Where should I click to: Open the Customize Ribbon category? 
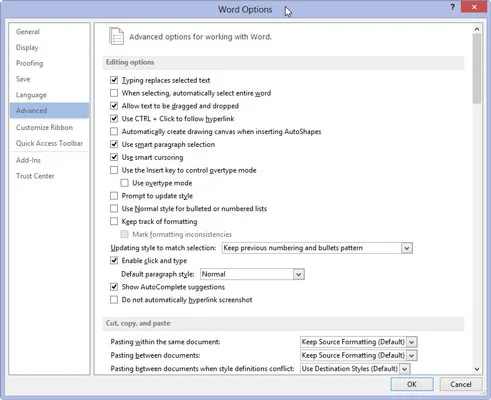pos(44,127)
